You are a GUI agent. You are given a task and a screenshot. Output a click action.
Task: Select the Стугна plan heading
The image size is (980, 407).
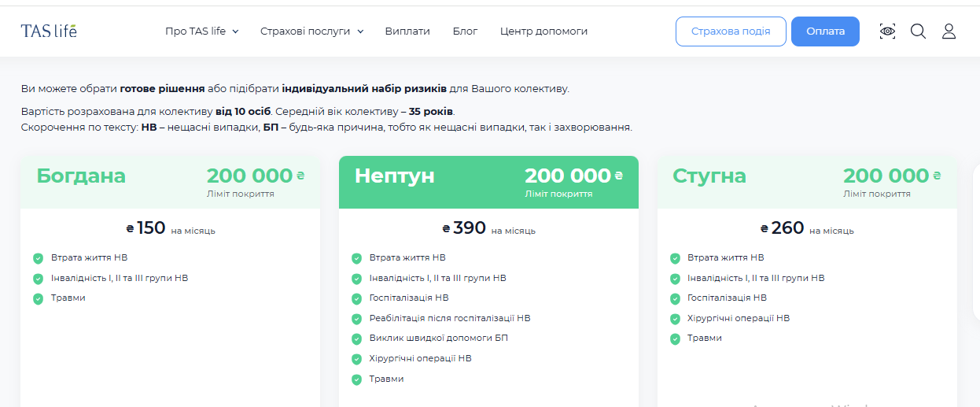(x=709, y=176)
